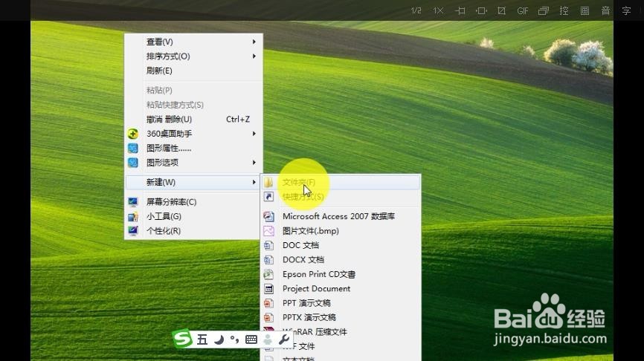Click the square with side arrows icon
The width and height of the screenshot is (644, 361).
coord(481,10)
